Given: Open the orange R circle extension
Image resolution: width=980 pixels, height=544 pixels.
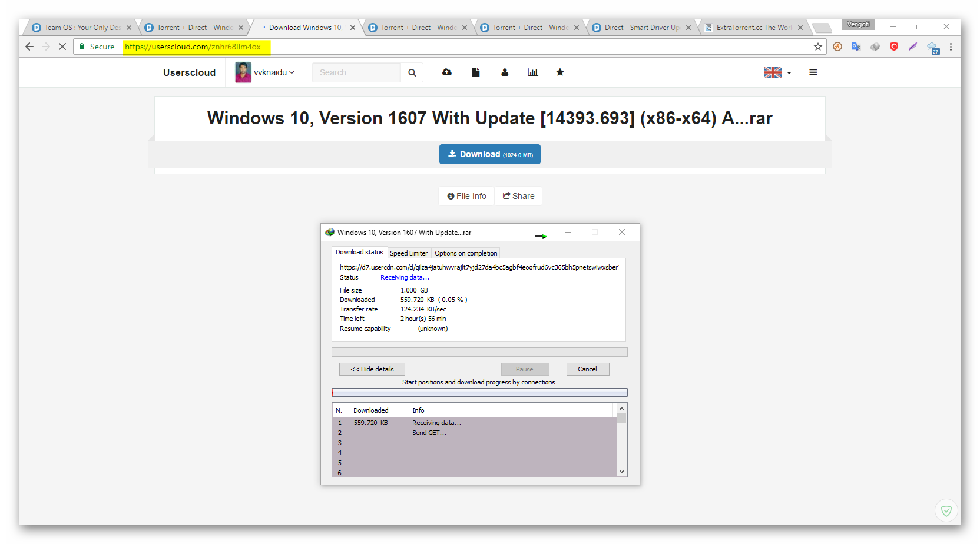Looking at the screenshot, I should click(x=837, y=47).
